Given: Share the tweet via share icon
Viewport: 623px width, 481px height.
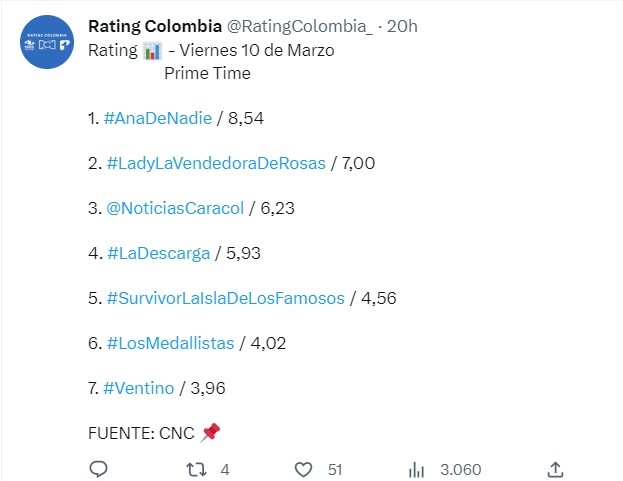Looking at the screenshot, I should click(x=555, y=468).
